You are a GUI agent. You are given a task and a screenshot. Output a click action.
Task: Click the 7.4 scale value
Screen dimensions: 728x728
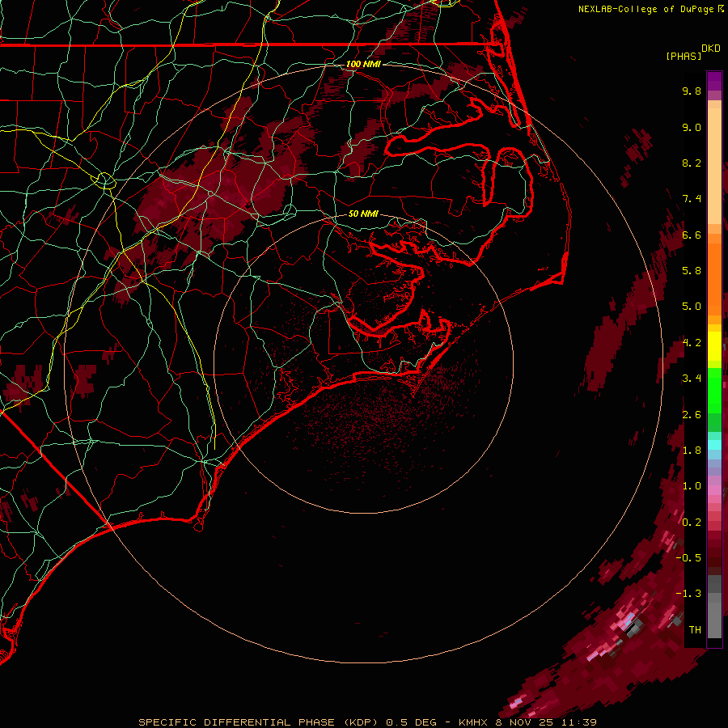point(692,199)
